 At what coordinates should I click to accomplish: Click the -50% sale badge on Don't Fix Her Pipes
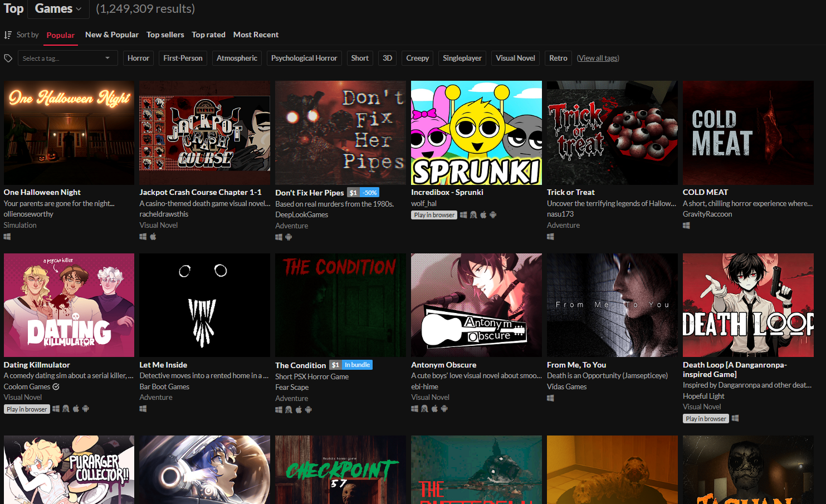coord(370,193)
